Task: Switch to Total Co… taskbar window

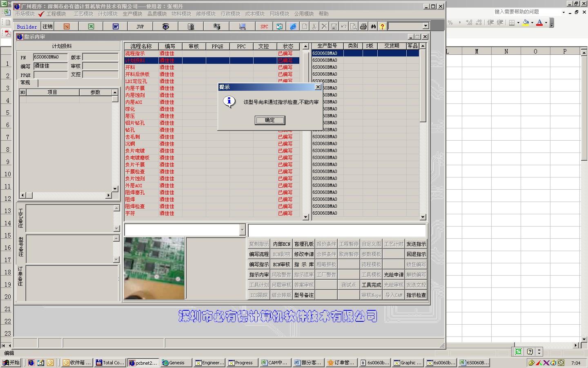Action: [110, 363]
